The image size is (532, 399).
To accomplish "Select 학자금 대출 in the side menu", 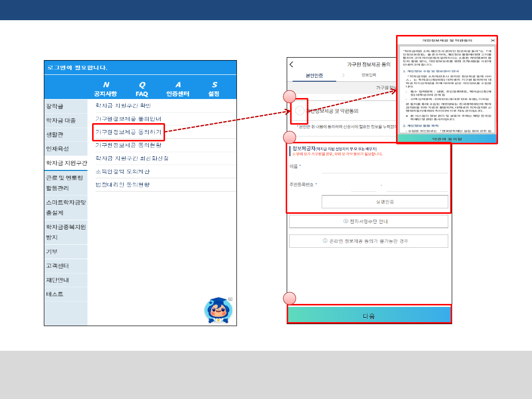I will [x=66, y=121].
